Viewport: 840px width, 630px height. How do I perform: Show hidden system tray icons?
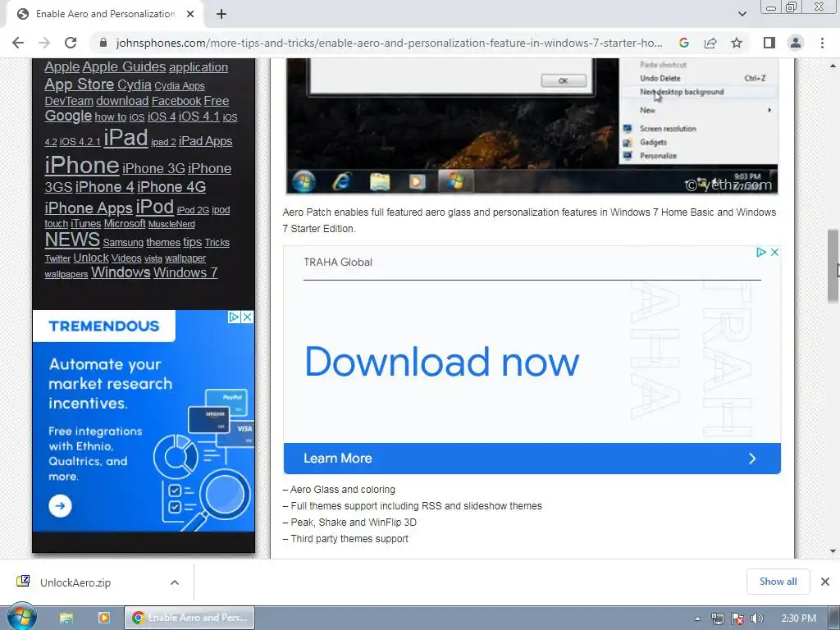click(697, 619)
